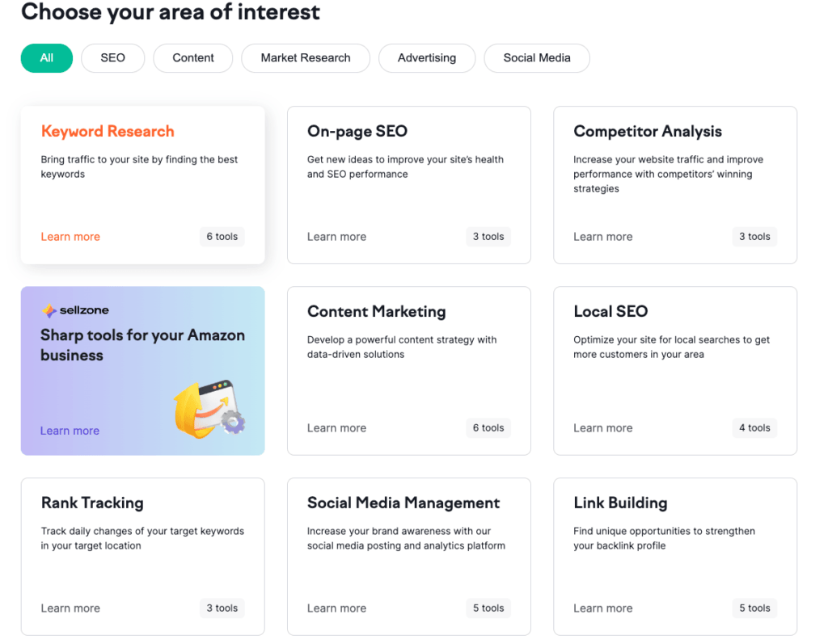Open the Local SEO card heading
Image resolution: width=828 pixels, height=644 pixels.
point(610,311)
